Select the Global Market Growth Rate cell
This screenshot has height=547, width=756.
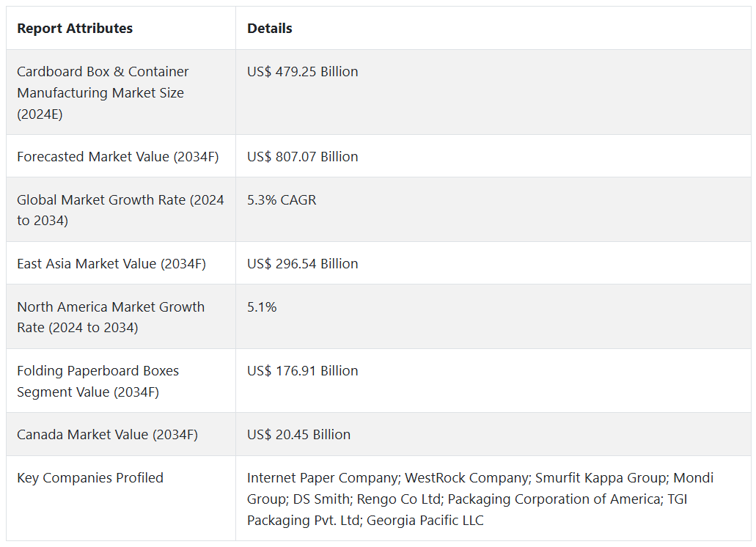(x=120, y=210)
